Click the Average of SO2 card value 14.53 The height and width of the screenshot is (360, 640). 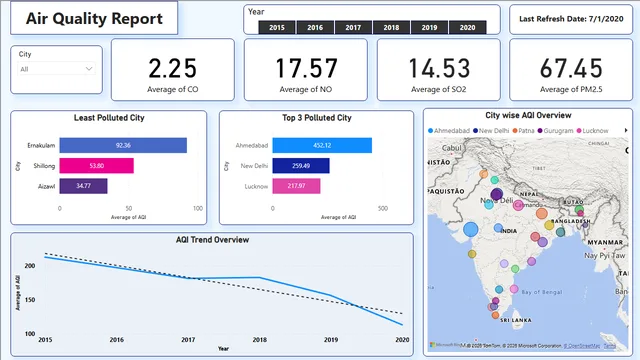pos(439,68)
